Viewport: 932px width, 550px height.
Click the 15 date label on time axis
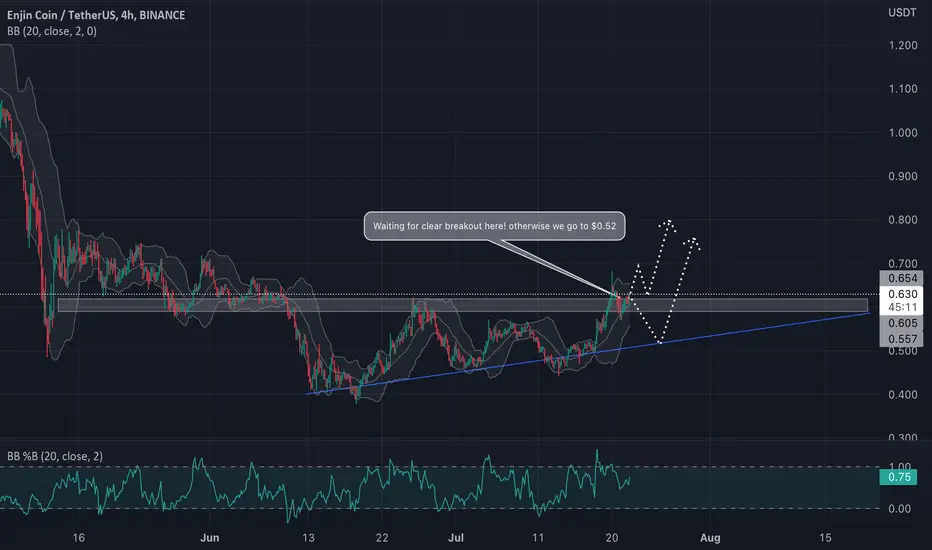pyautogui.click(x=825, y=538)
